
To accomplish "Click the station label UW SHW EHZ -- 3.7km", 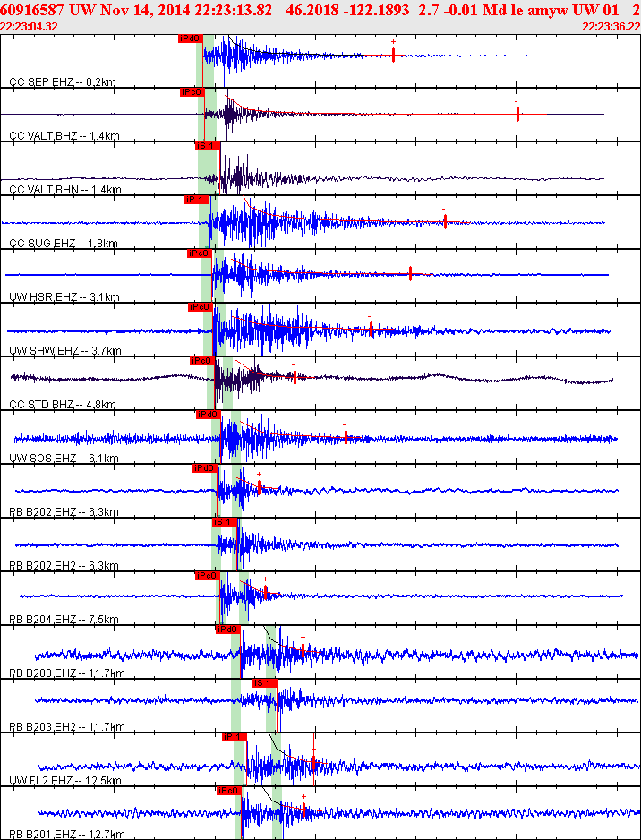I will click(66, 351).
